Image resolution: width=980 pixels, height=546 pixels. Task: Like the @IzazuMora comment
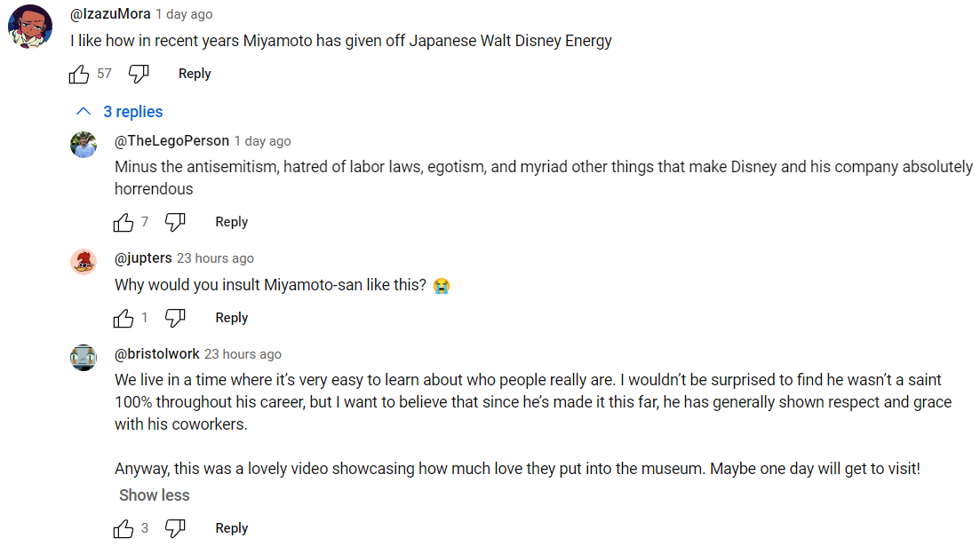point(79,75)
